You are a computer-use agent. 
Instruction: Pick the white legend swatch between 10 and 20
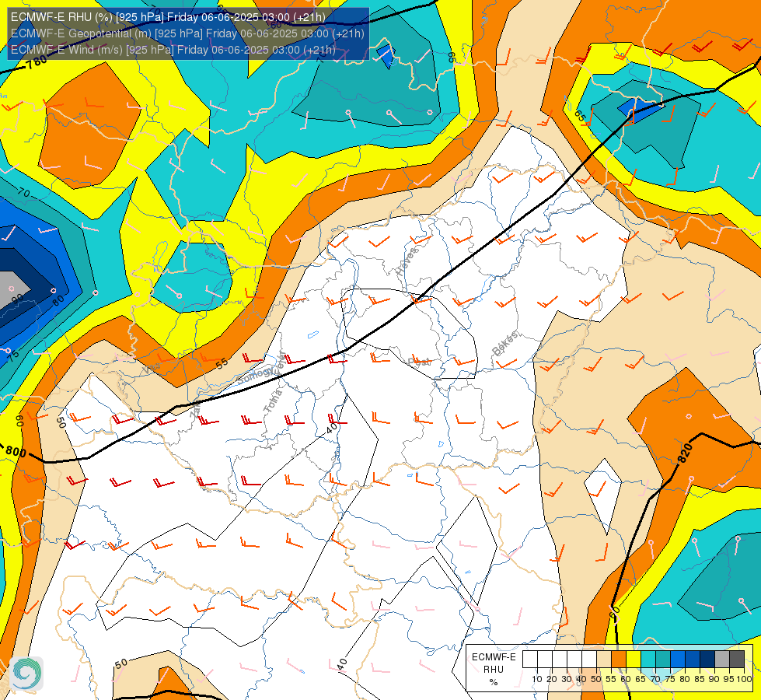coord(545,659)
